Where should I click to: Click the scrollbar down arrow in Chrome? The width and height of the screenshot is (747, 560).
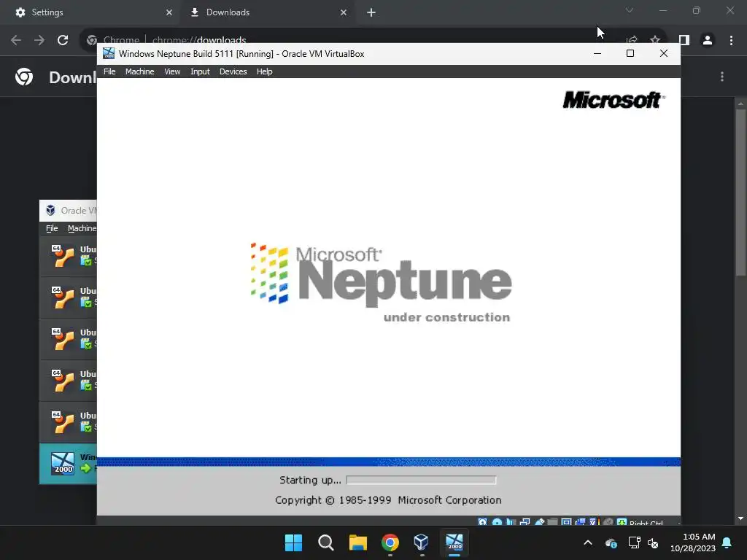(x=740, y=518)
